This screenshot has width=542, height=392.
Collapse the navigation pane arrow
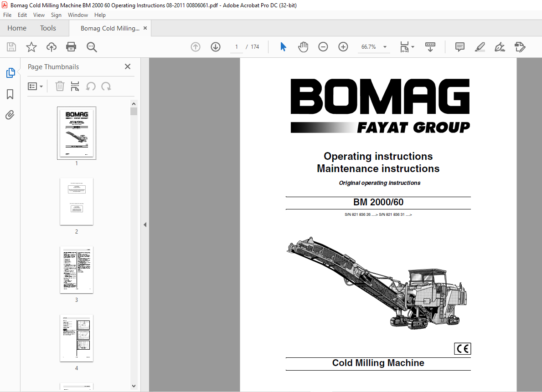(x=145, y=225)
